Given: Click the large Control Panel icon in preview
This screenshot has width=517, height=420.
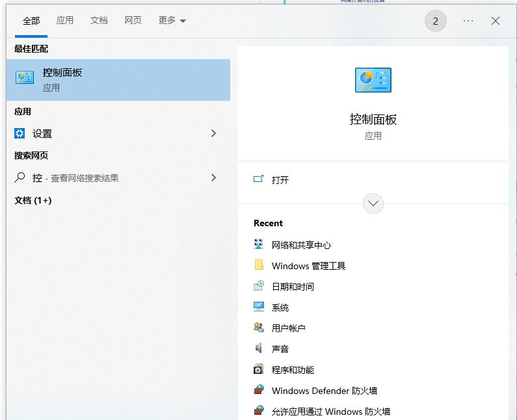Looking at the screenshot, I should [373, 80].
